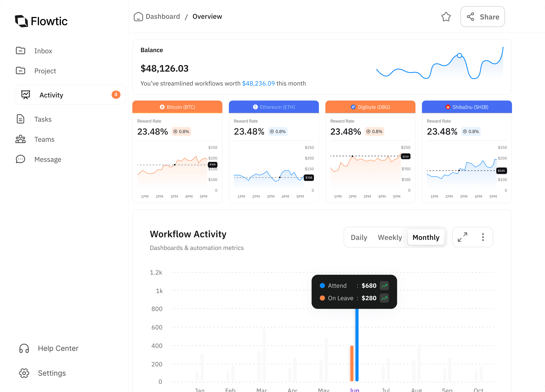Click the Message chat bubble icon
Viewport: 545px width, 392px height.
pyautogui.click(x=20, y=159)
